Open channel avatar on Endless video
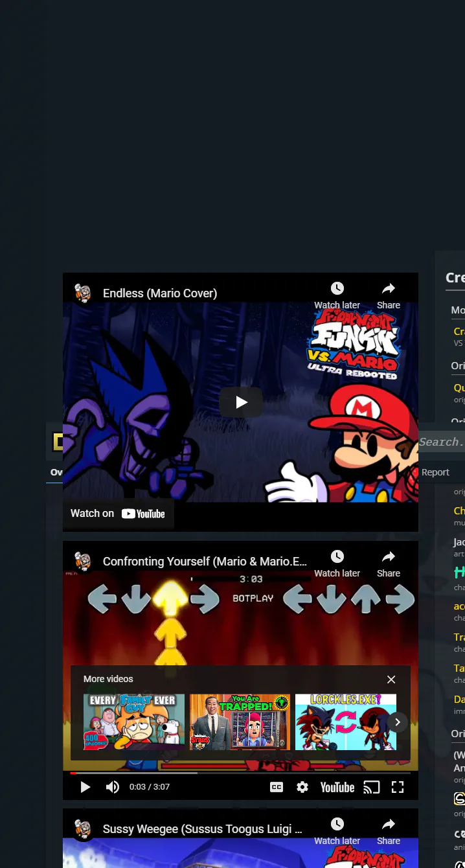Viewport: 465px width, 868px height. tap(82, 293)
